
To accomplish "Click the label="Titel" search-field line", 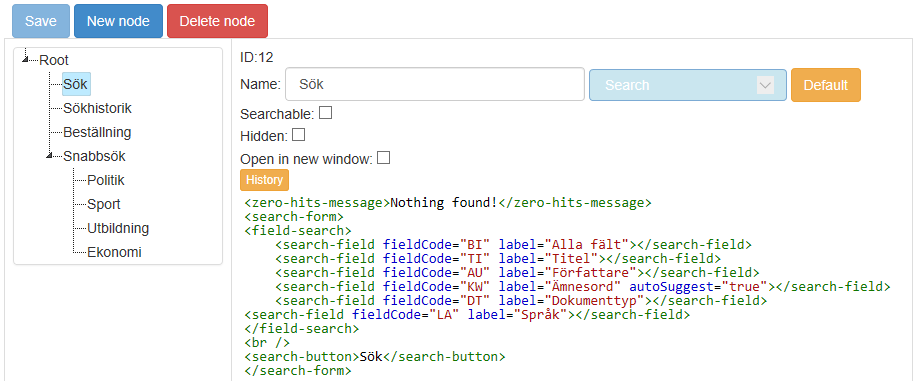I will [x=498, y=258].
